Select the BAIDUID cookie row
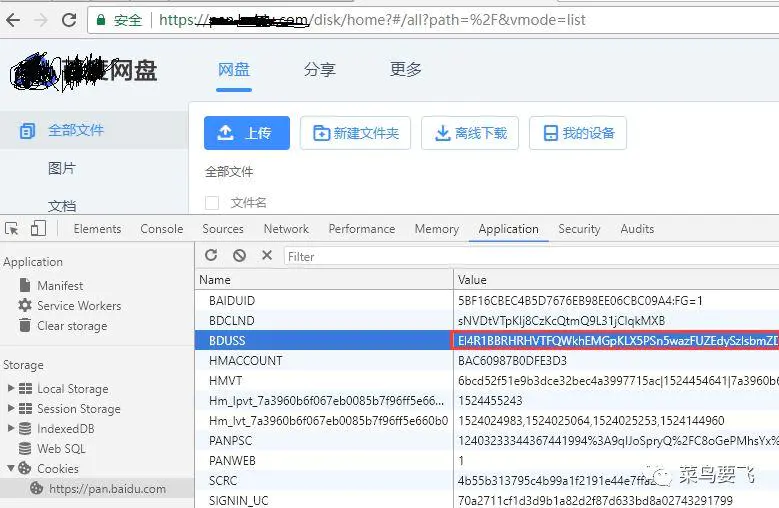 pyautogui.click(x=487, y=300)
